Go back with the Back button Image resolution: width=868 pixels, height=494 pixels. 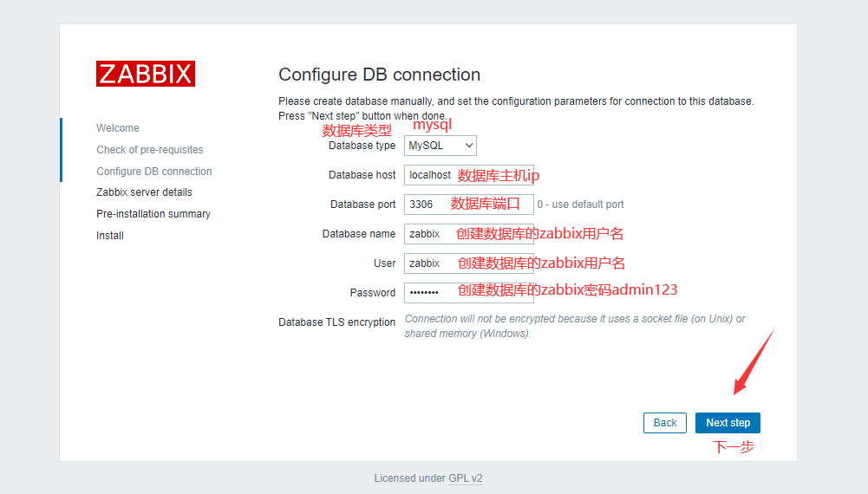(x=665, y=423)
